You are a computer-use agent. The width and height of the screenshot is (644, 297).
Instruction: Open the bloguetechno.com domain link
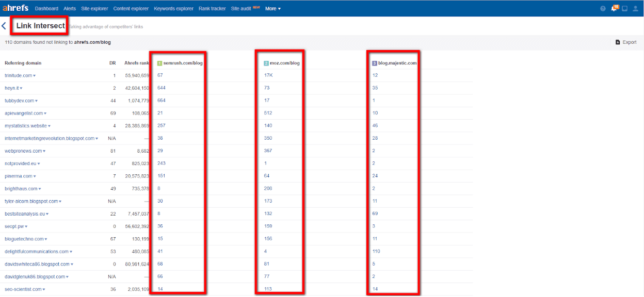pyautogui.click(x=24, y=239)
